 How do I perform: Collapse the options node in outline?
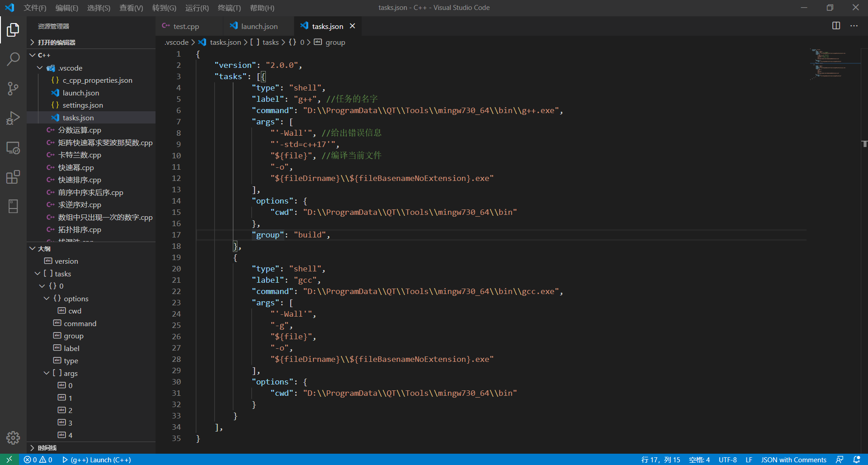47,299
